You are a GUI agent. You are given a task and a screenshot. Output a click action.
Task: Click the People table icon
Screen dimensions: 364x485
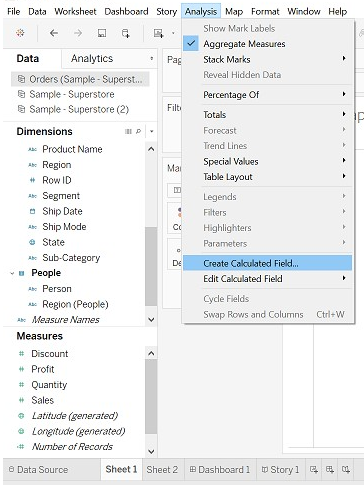point(22,273)
